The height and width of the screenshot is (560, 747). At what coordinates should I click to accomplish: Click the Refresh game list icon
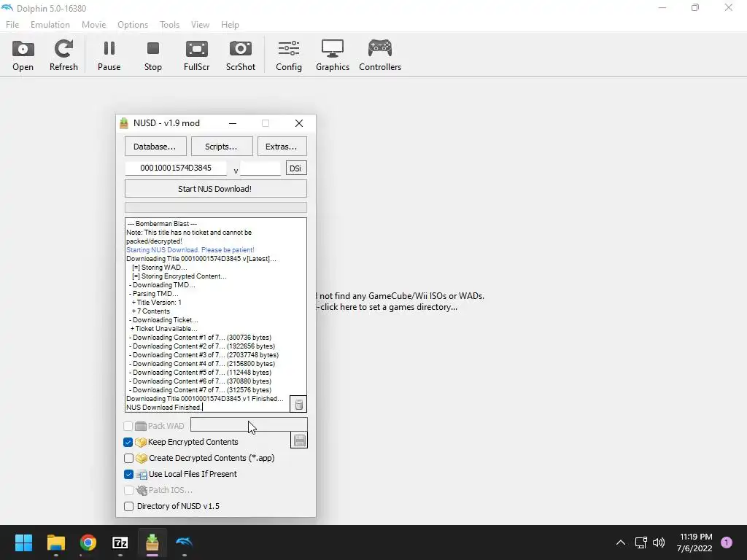[x=63, y=55]
